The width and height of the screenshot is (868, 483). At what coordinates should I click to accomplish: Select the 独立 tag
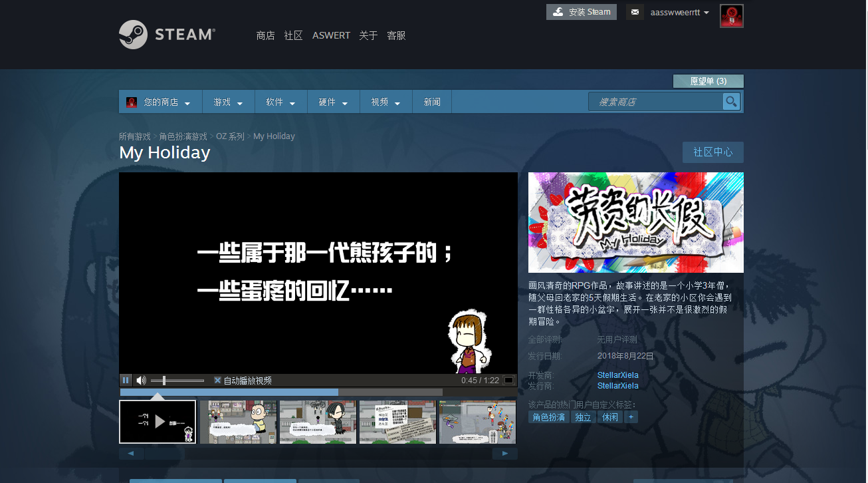coord(584,417)
